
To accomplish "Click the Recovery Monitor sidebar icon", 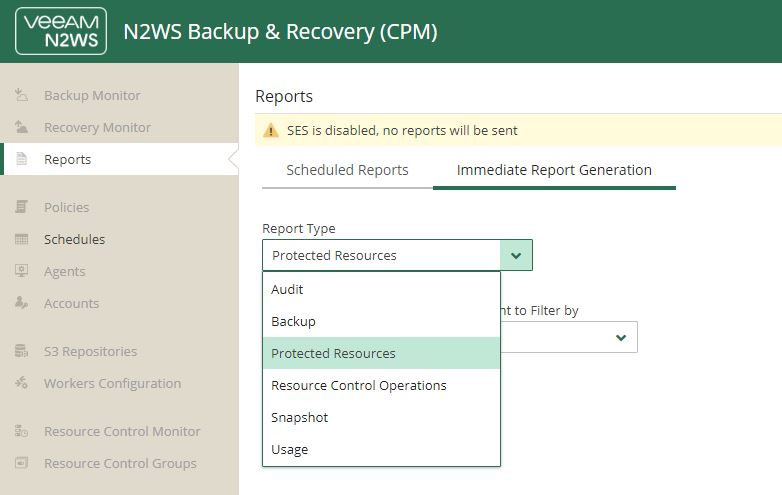I will [x=21, y=127].
